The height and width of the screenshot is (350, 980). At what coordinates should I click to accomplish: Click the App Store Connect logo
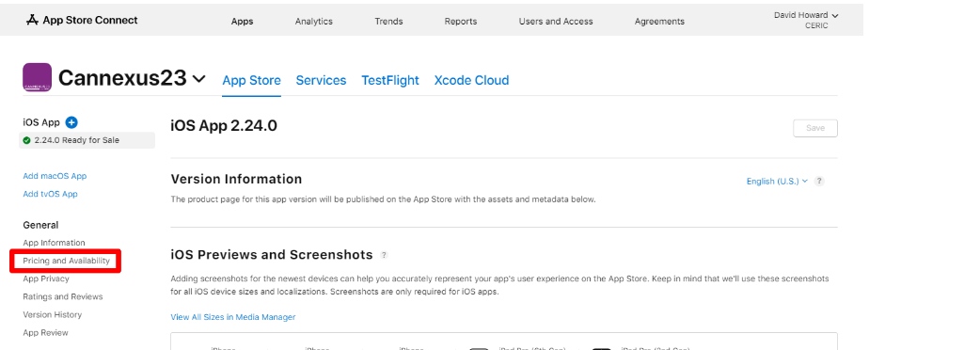point(82,20)
